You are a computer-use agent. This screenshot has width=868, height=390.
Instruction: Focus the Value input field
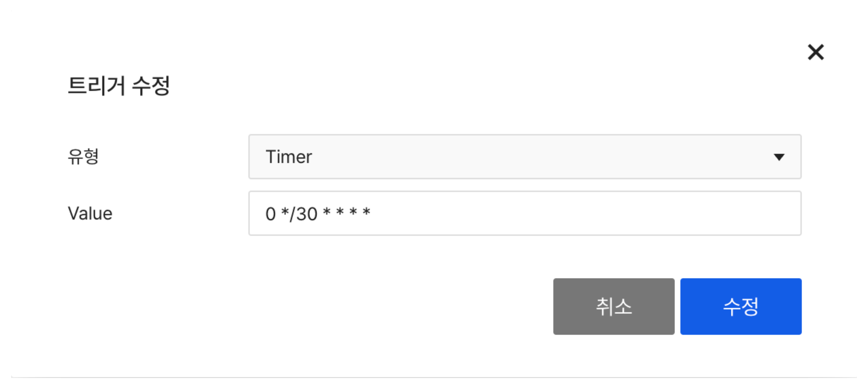click(525, 213)
